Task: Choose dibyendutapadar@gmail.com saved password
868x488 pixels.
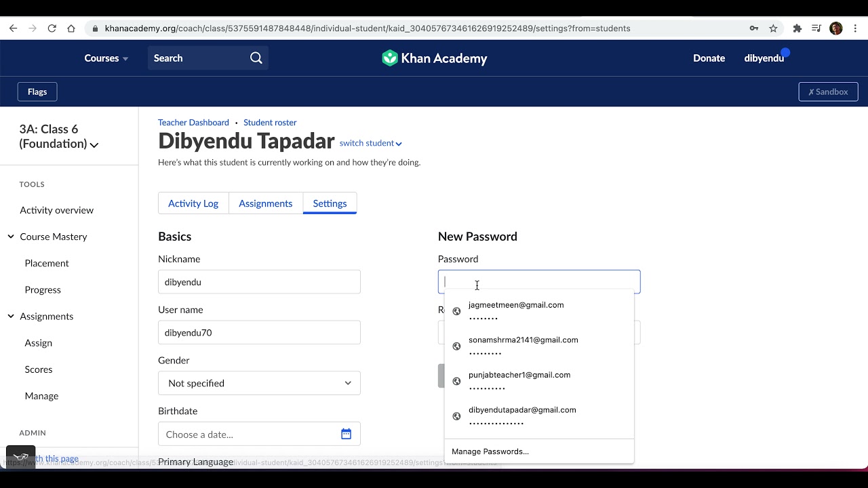Action: coord(539,416)
